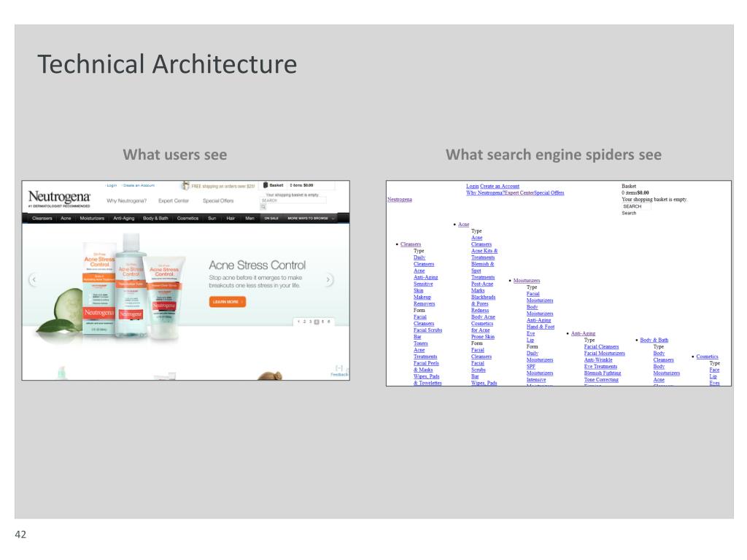Open Cleansers in the black nav bar

42,218
